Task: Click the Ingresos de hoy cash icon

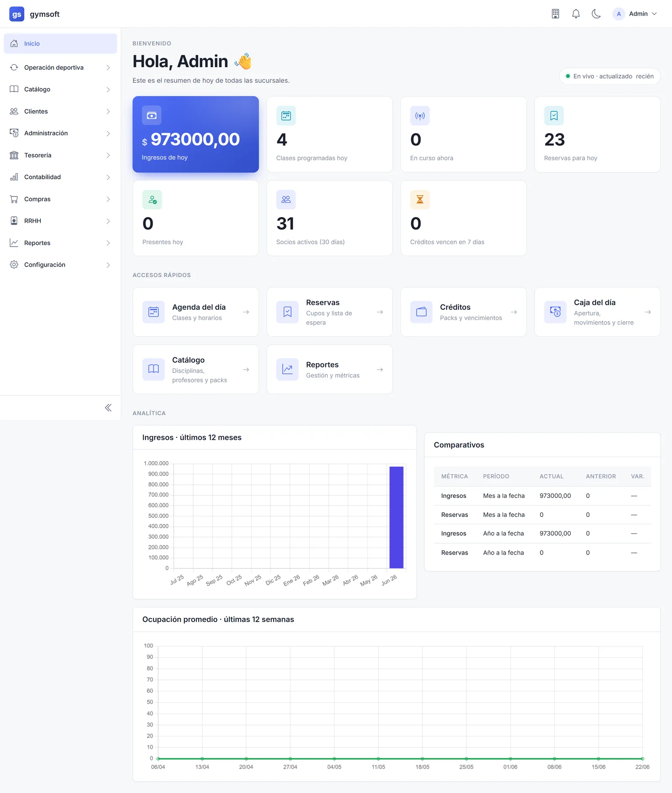Action: point(152,115)
